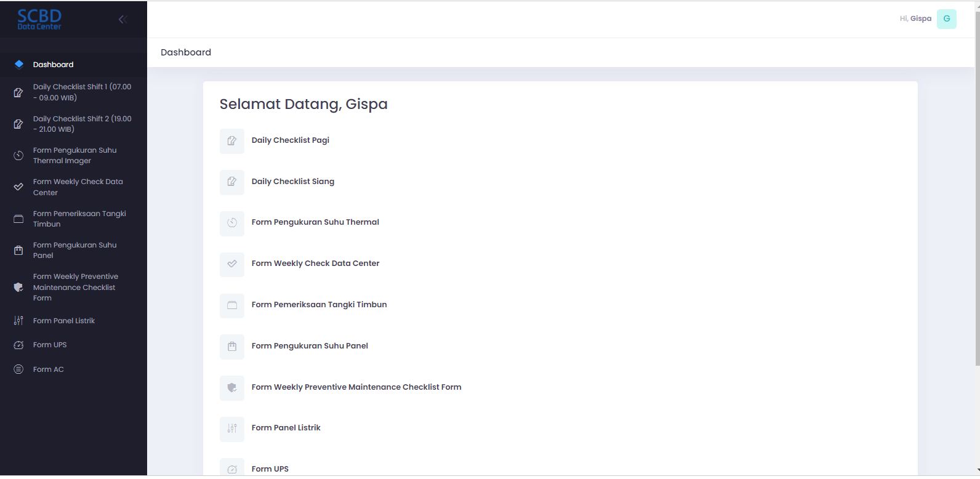980x479 pixels.
Task: Open the Form Panel Listrik link in main panel
Action: point(286,428)
